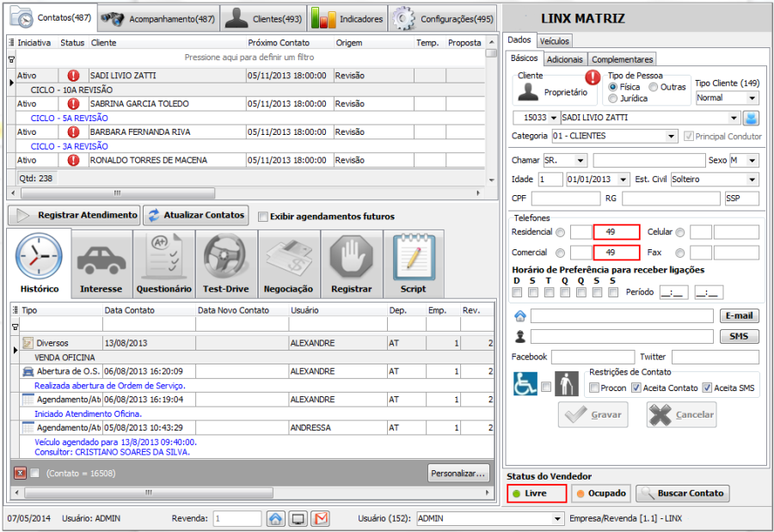Click the Facebook input field

(593, 357)
